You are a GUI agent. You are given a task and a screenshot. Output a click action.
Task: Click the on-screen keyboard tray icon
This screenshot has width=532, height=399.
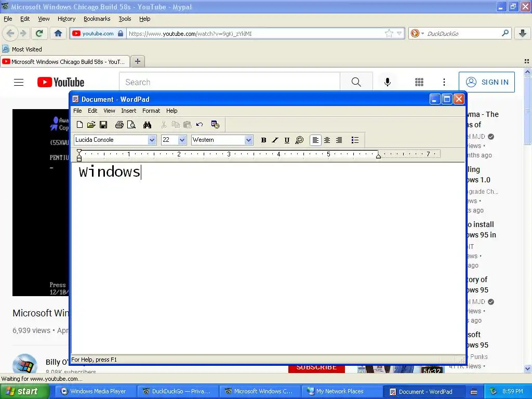(474, 392)
